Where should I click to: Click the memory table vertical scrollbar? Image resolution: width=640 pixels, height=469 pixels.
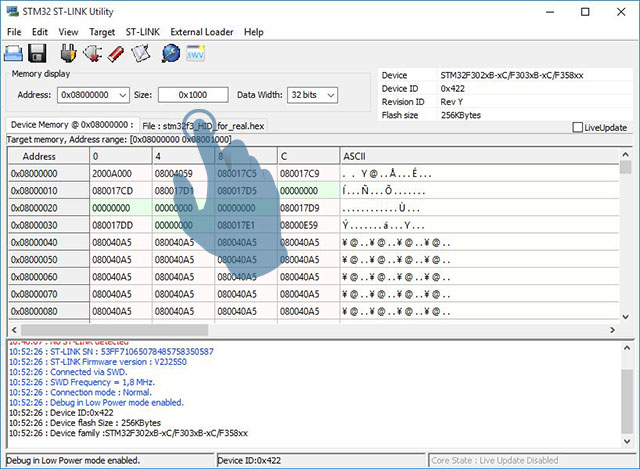626,240
